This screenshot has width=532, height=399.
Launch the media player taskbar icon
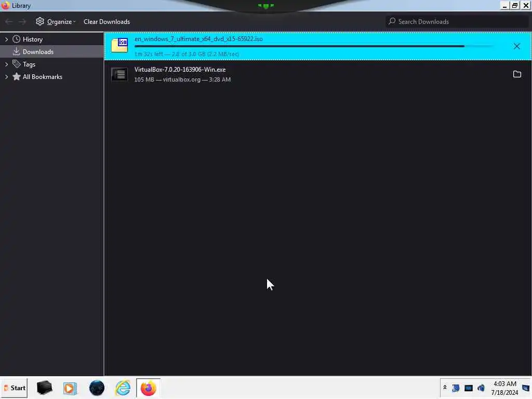[70, 388]
